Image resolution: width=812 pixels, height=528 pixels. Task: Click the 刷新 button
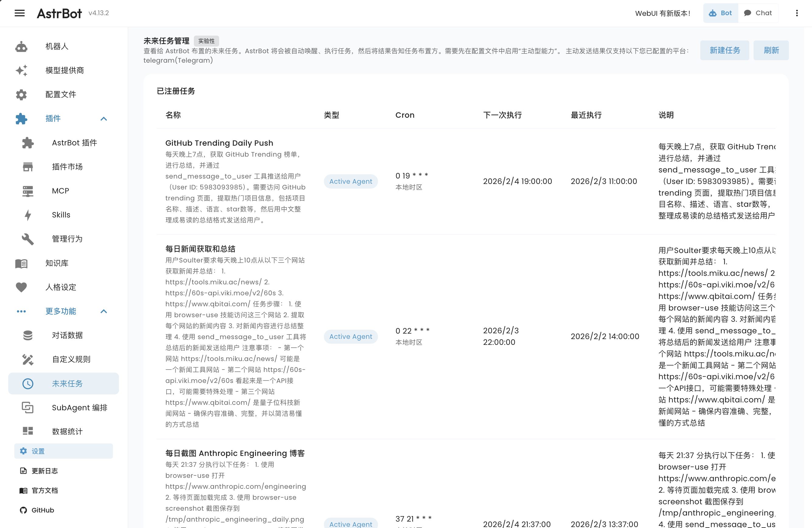(x=771, y=50)
